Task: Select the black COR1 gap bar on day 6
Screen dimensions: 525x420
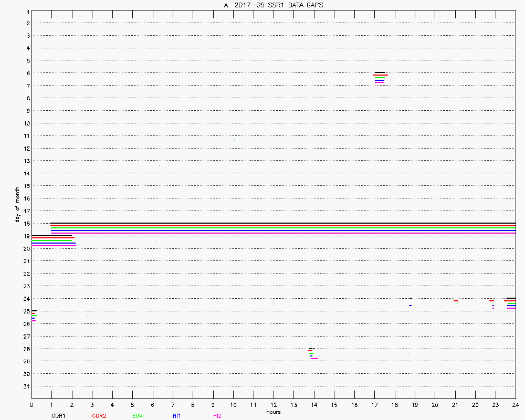Action: pos(380,72)
